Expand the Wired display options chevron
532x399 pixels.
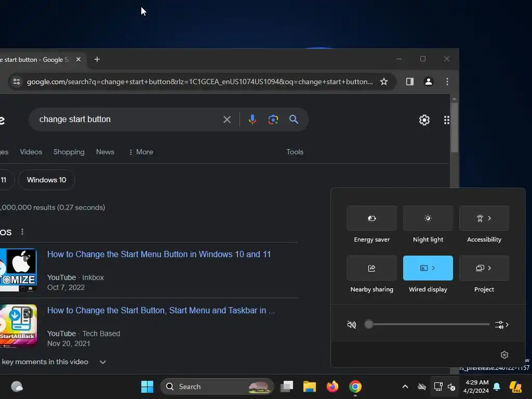coord(433,268)
